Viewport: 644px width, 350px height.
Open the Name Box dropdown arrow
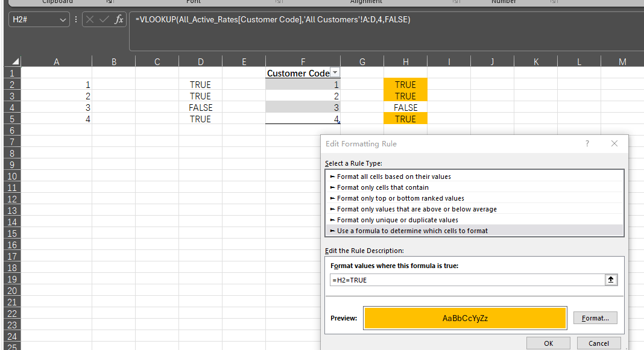tap(63, 20)
